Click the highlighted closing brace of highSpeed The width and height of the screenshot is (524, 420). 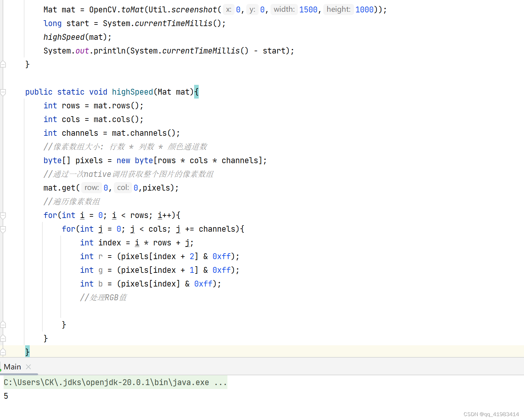(x=27, y=352)
